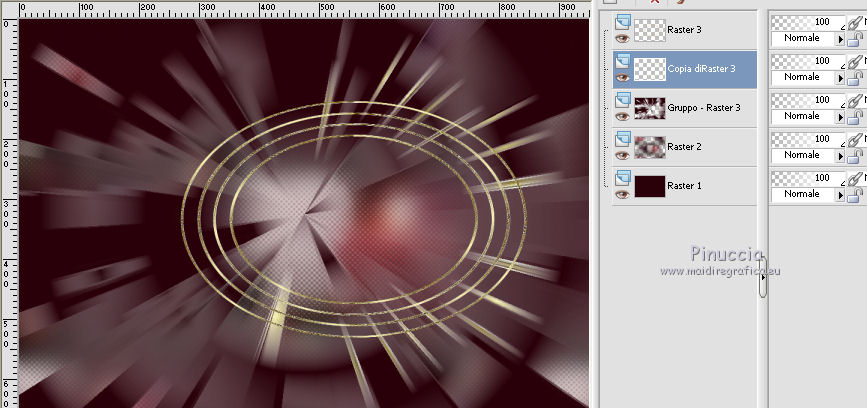Viewport: 867px width, 408px height.
Task: Click the link chain icon of Raster 2
Action: tap(855, 139)
